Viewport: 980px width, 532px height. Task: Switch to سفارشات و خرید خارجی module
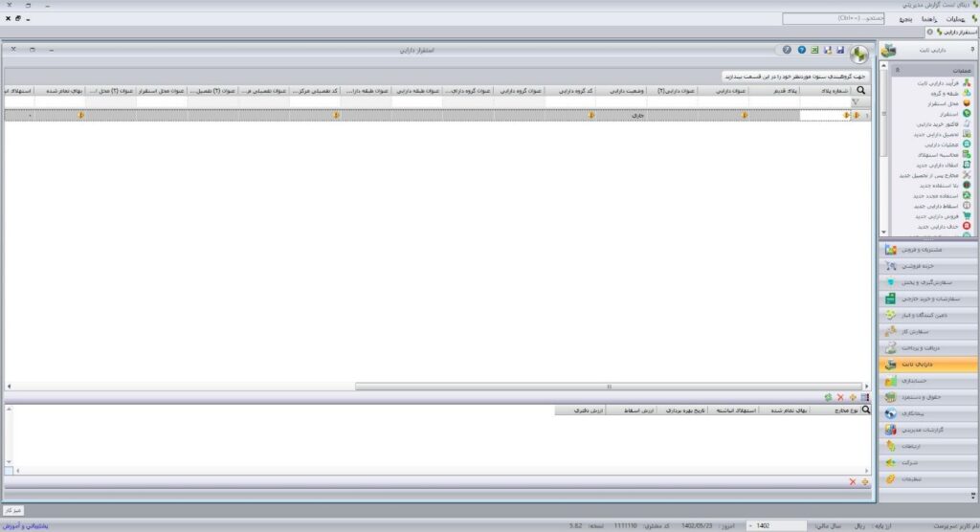point(928,299)
